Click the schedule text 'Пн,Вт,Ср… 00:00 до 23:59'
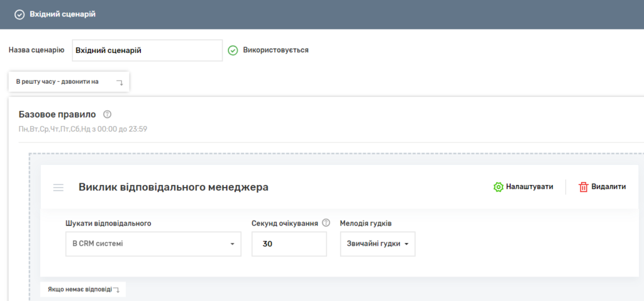 [83, 129]
